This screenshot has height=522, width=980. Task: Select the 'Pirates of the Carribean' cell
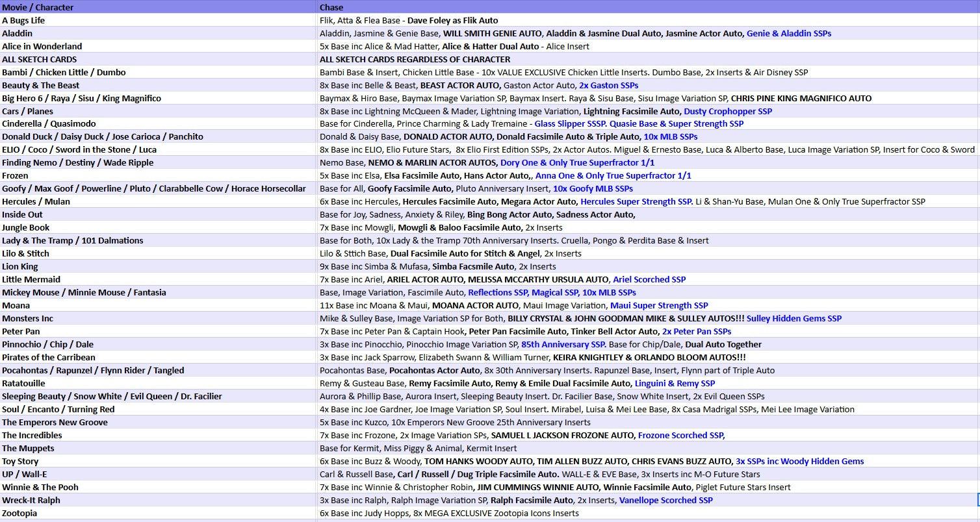point(49,357)
